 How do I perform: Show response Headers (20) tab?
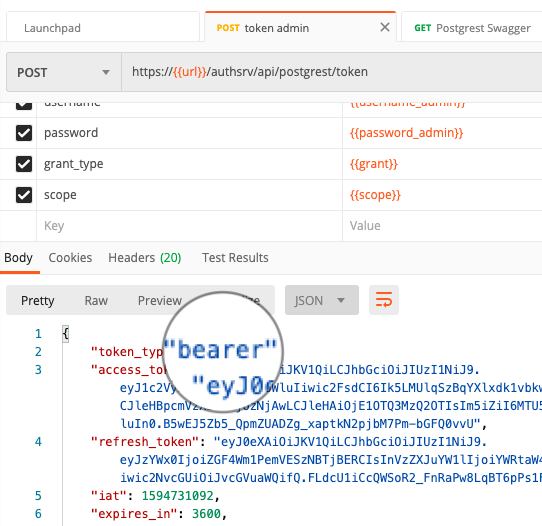pyautogui.click(x=144, y=258)
